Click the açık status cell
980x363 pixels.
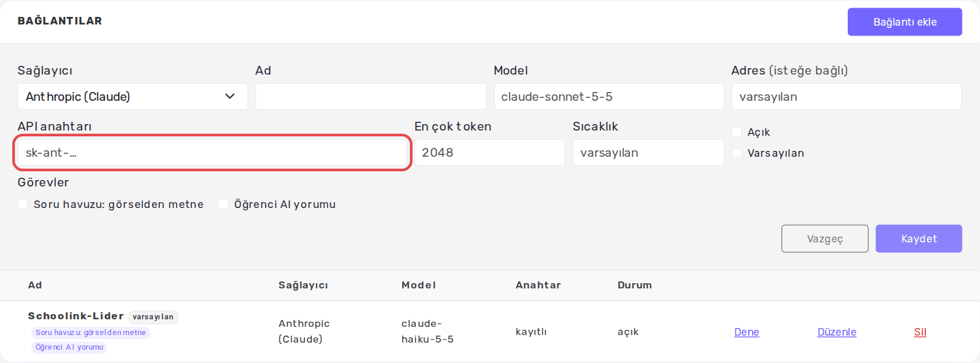tap(628, 332)
